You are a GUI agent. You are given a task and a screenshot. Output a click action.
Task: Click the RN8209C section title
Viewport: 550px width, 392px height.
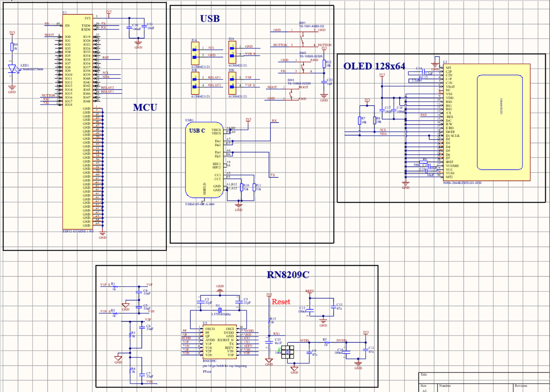coord(288,275)
